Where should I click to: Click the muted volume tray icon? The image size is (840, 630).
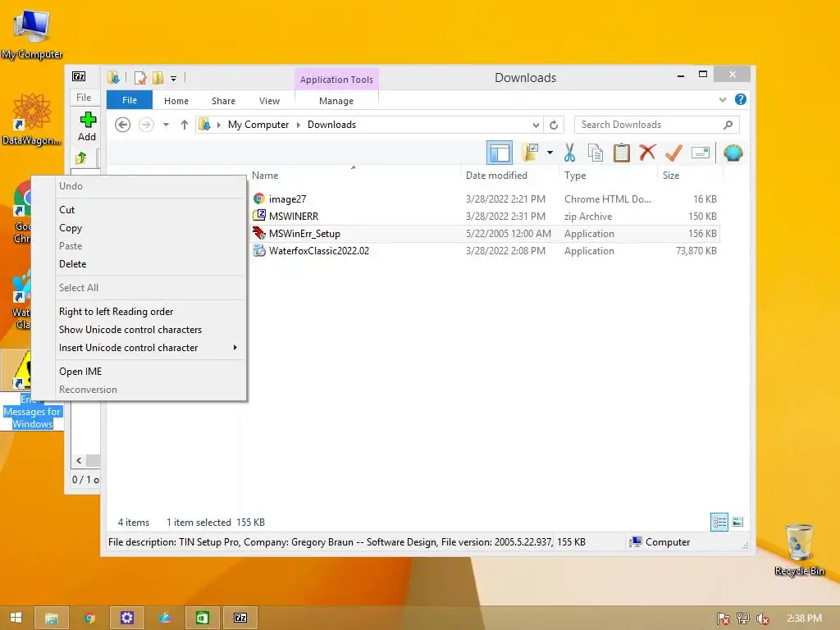point(762,619)
